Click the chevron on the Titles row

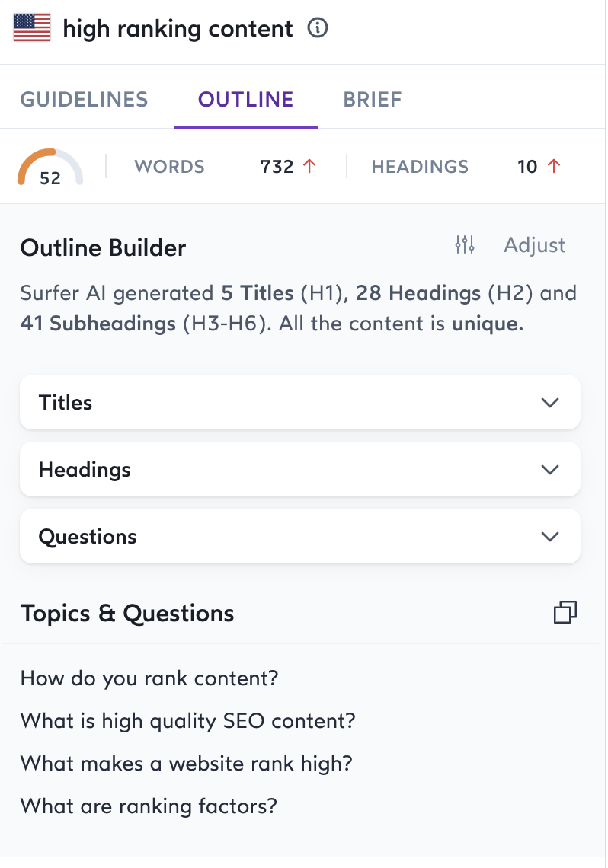(550, 403)
